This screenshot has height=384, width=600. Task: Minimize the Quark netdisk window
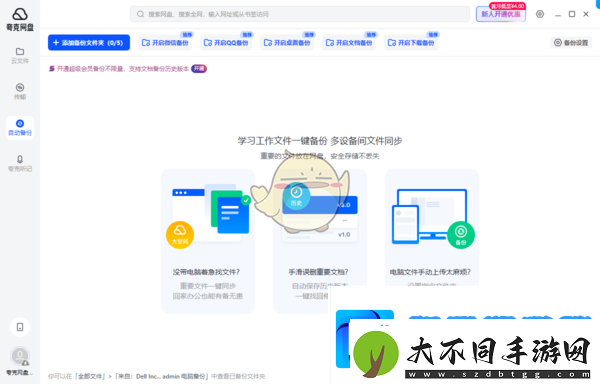point(558,15)
